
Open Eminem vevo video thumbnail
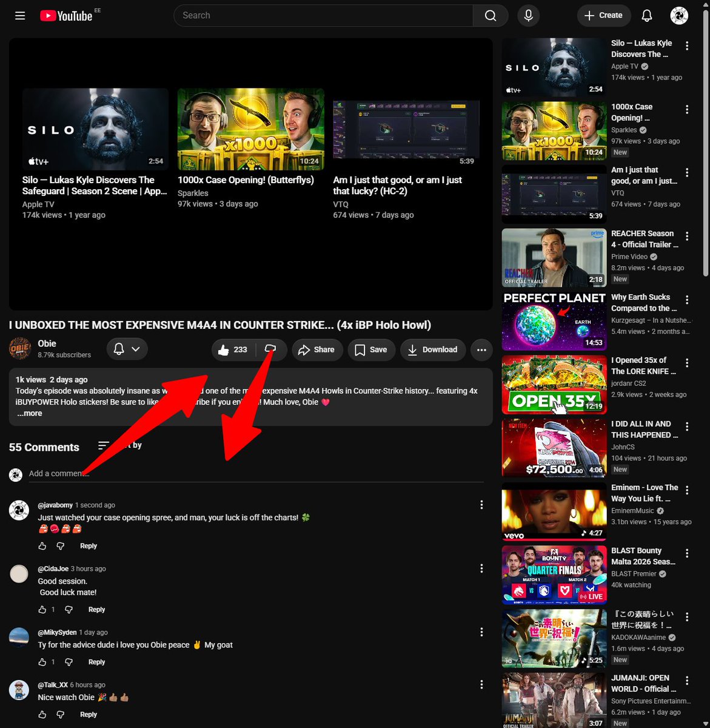coord(554,511)
